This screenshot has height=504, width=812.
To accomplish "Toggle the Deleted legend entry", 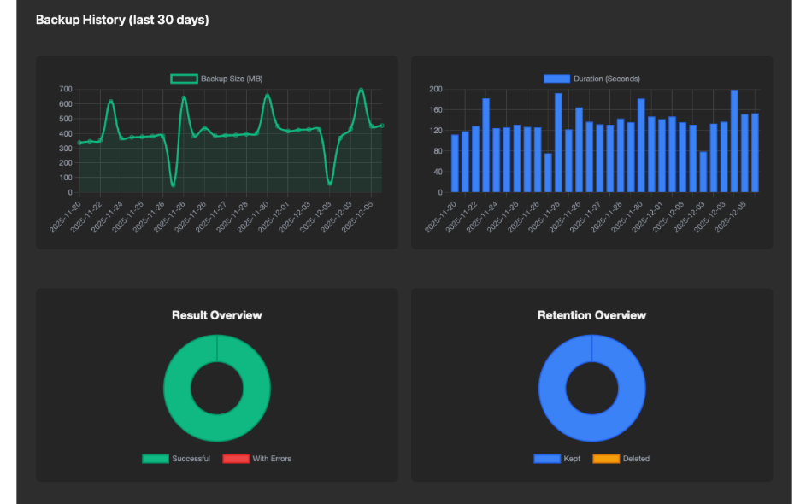I will (x=621, y=459).
